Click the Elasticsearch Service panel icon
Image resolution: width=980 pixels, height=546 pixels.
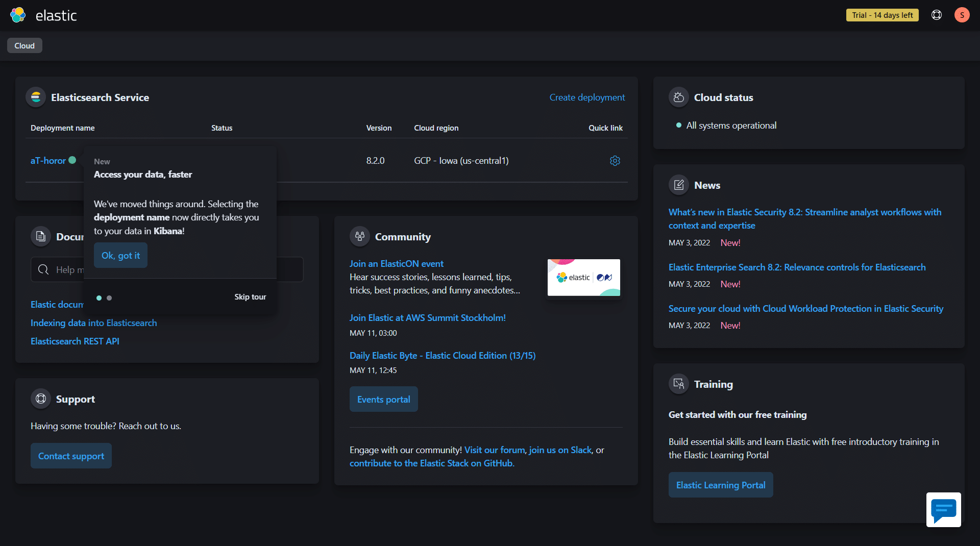36,97
